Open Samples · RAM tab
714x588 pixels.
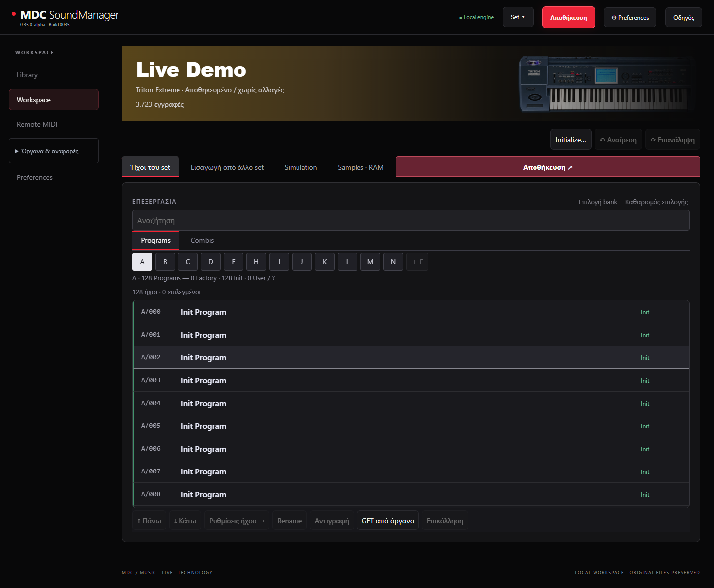point(360,167)
